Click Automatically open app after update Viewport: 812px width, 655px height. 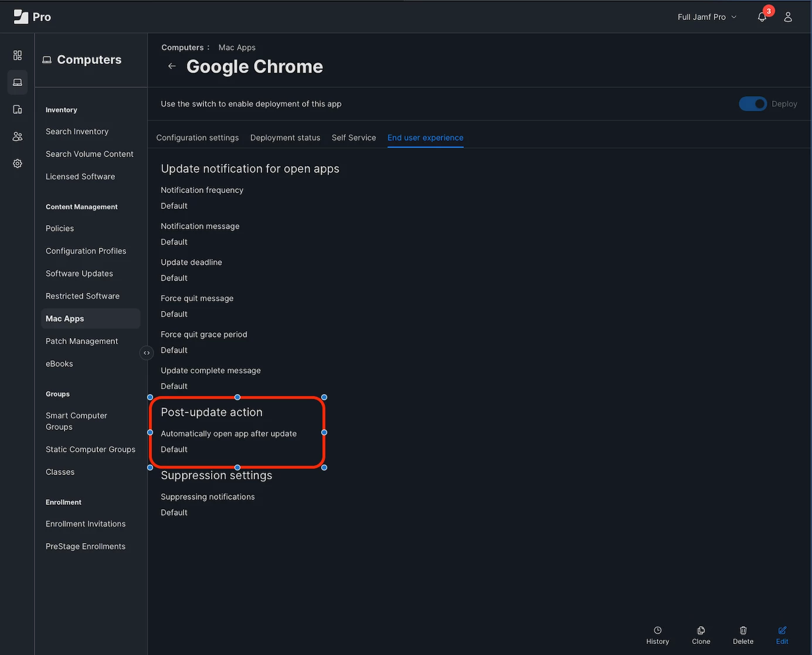pyautogui.click(x=229, y=434)
